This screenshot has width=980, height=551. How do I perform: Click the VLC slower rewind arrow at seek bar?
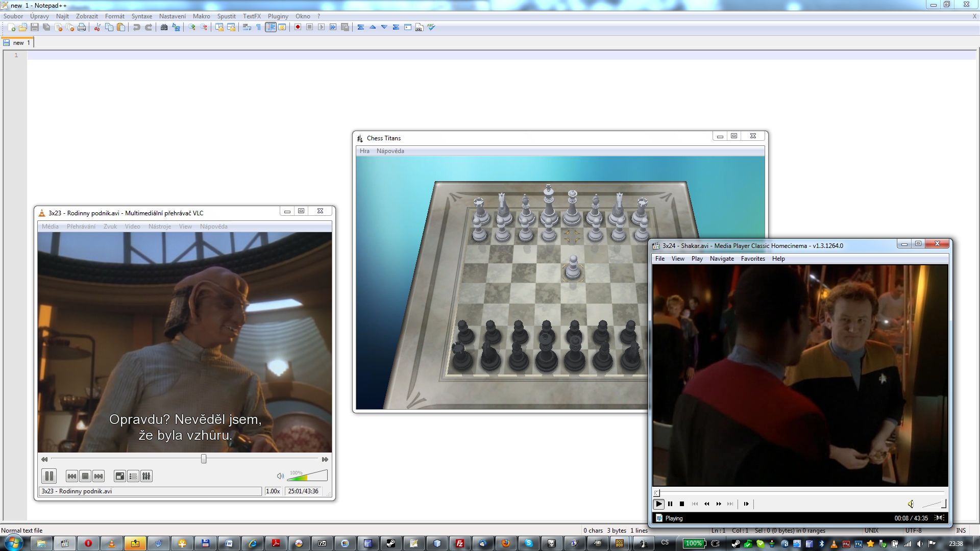tap(44, 459)
